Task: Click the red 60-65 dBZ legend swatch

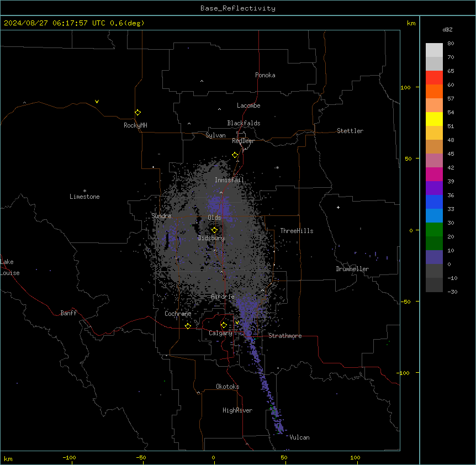Action: click(434, 78)
